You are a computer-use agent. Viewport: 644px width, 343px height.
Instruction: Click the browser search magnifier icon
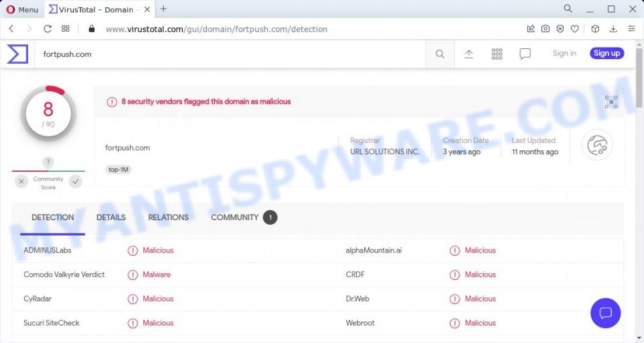[x=568, y=9]
